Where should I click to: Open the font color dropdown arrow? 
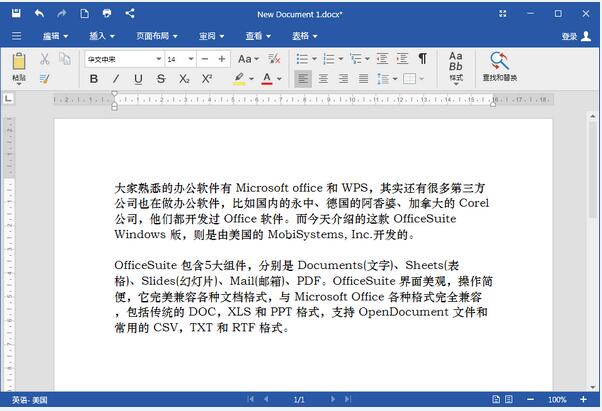point(279,79)
